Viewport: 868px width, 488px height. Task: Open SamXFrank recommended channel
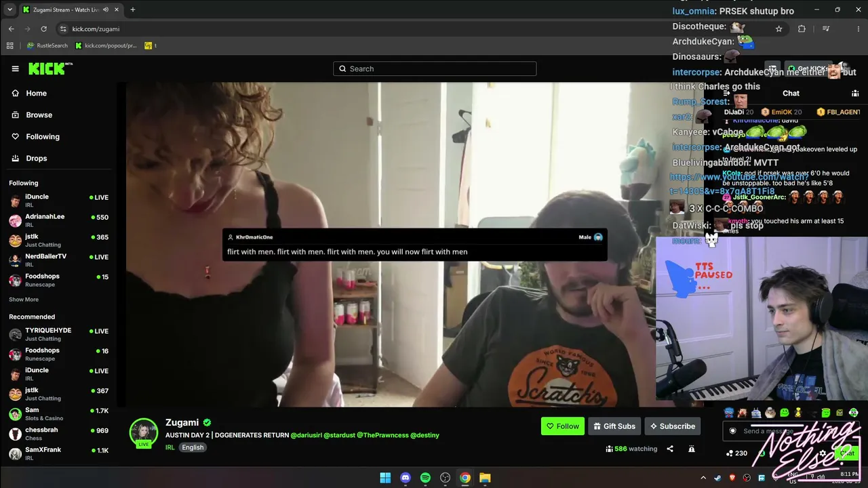click(58, 453)
